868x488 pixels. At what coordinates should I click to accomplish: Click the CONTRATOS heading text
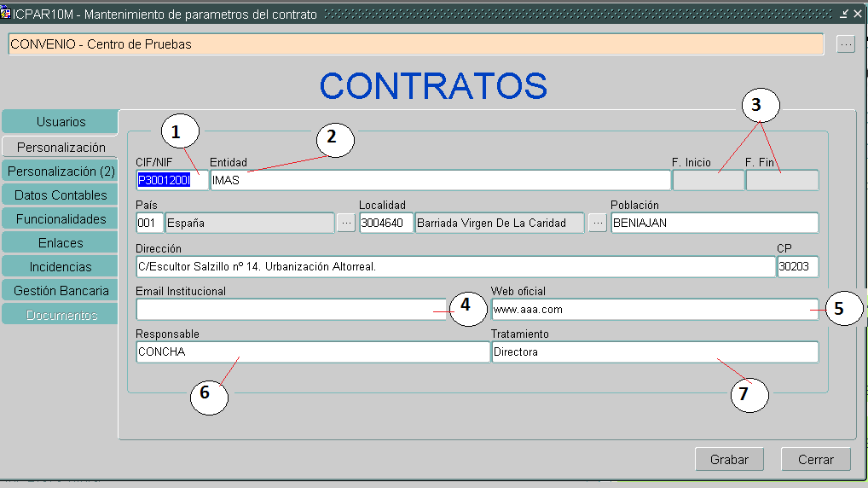433,86
